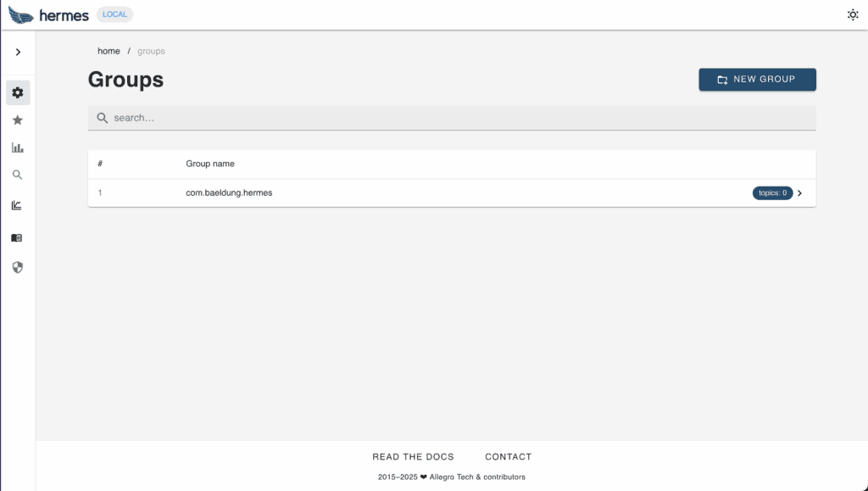Click the NEW GROUP button
Screen dimensions: 868x491
coord(757,80)
